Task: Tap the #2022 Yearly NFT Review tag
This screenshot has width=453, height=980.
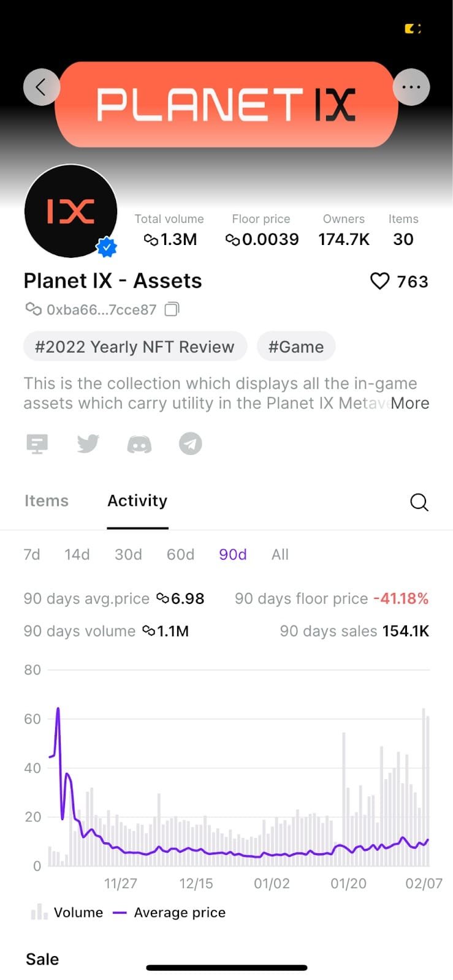Action: click(x=135, y=347)
